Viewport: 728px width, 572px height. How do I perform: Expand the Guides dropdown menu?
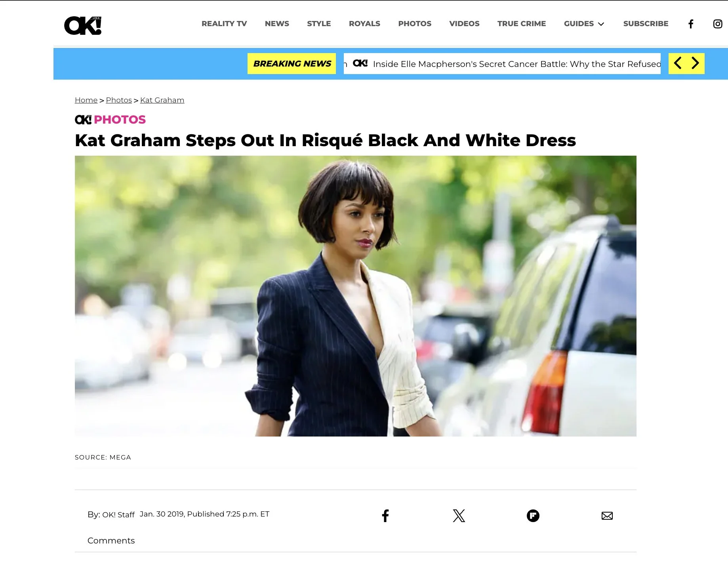click(584, 24)
